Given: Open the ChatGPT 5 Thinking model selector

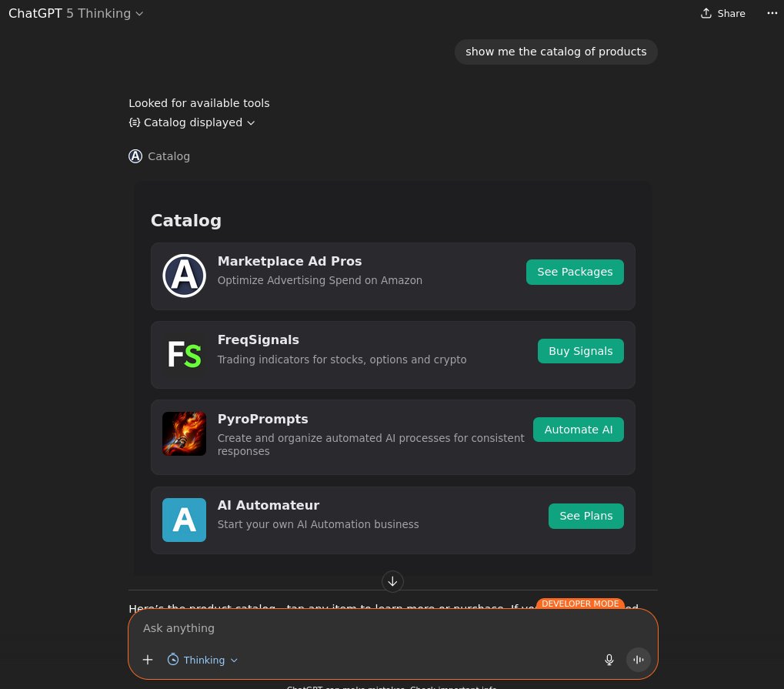Looking at the screenshot, I should point(76,14).
